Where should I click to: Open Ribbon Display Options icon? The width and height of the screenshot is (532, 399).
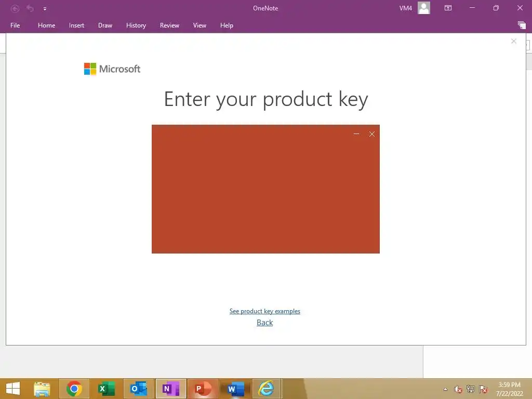448,8
